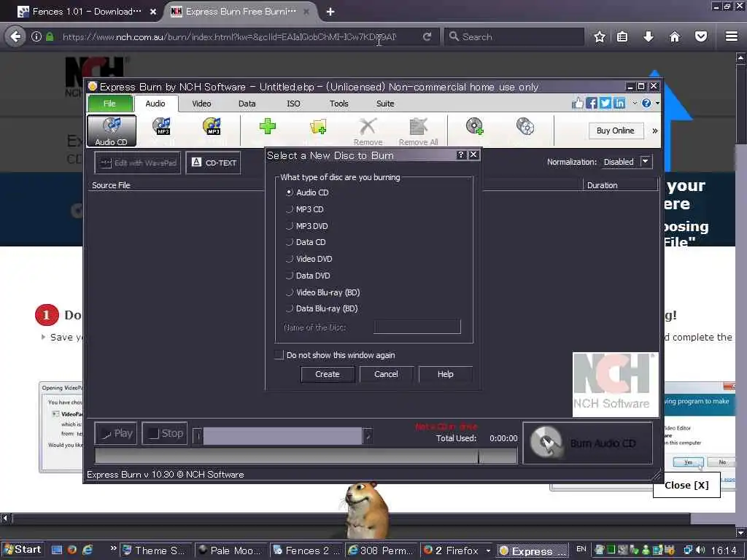Click the audio playback position slider
Image resolution: width=747 pixels, height=560 pixels.
click(282, 436)
